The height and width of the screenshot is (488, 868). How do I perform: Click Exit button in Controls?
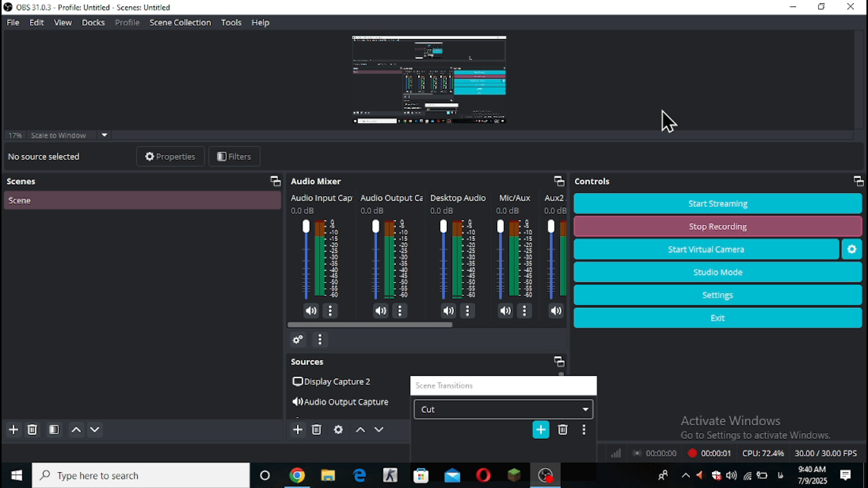pos(717,318)
